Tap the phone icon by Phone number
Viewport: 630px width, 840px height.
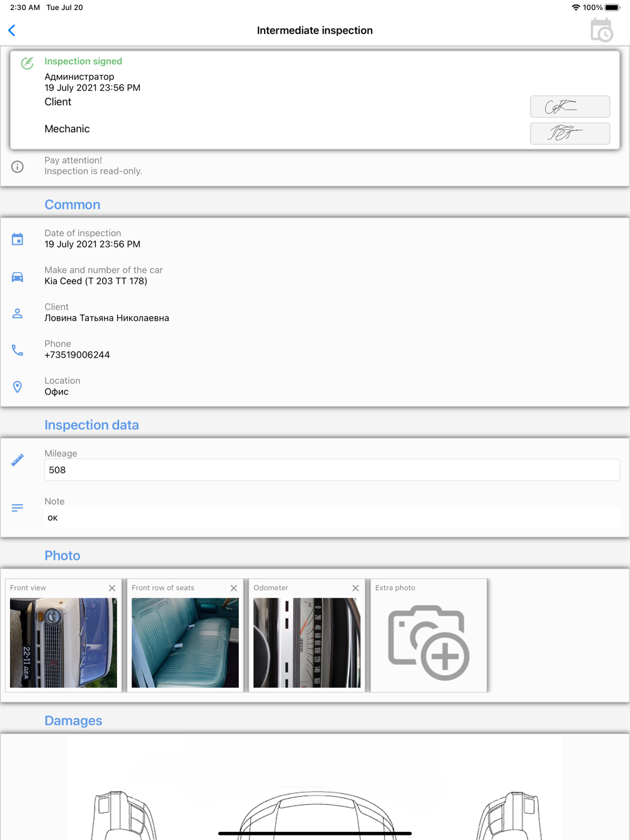coord(18,350)
